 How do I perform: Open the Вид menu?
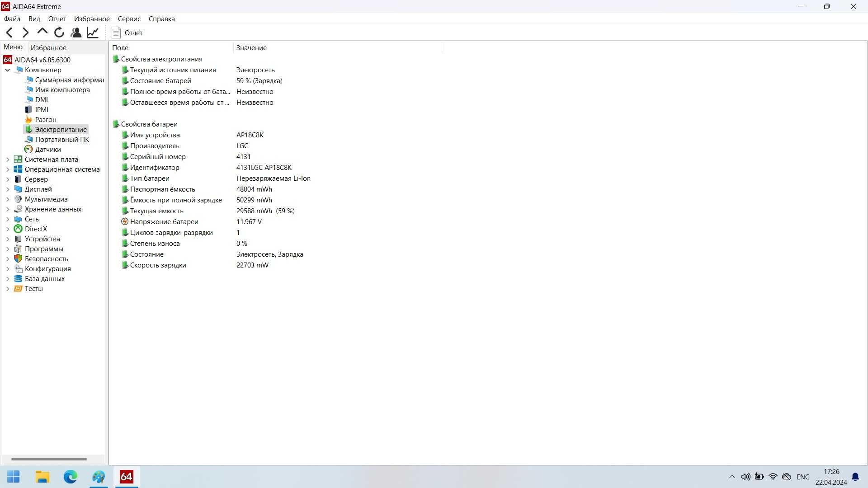[34, 19]
